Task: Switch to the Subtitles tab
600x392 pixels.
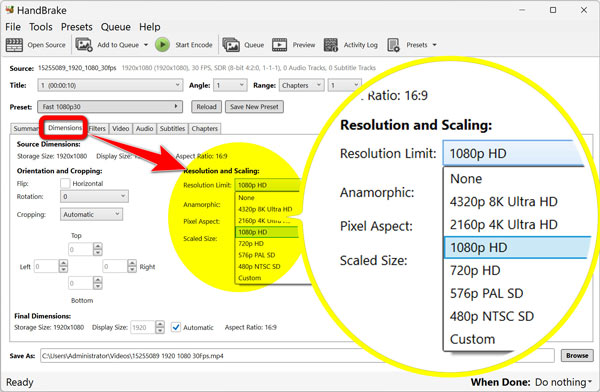Action: click(x=172, y=129)
